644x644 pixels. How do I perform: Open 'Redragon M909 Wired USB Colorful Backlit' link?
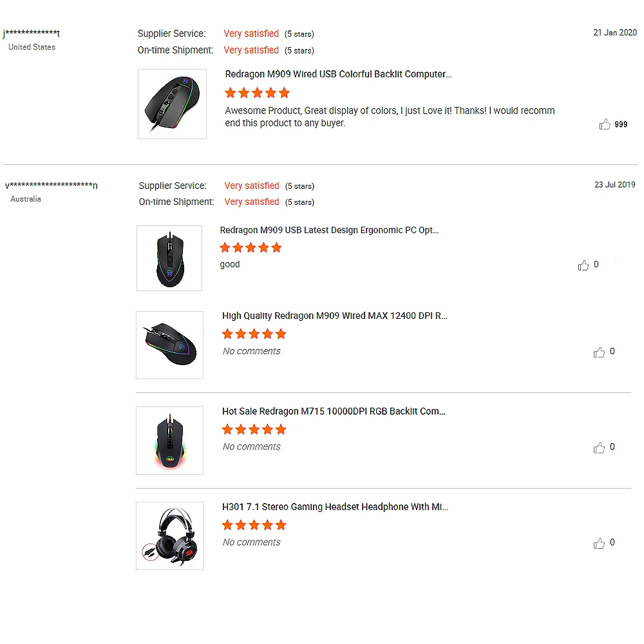pos(338,74)
